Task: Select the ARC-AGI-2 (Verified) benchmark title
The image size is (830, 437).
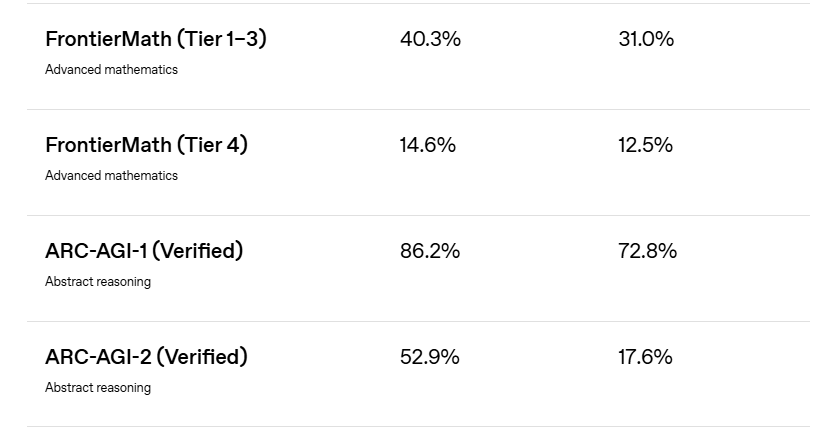Action: [146, 357]
